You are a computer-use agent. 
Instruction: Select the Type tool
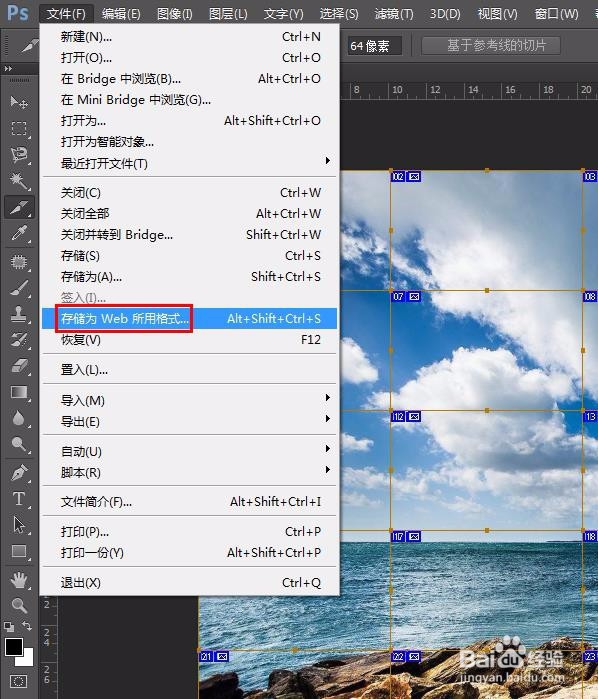tap(19, 499)
